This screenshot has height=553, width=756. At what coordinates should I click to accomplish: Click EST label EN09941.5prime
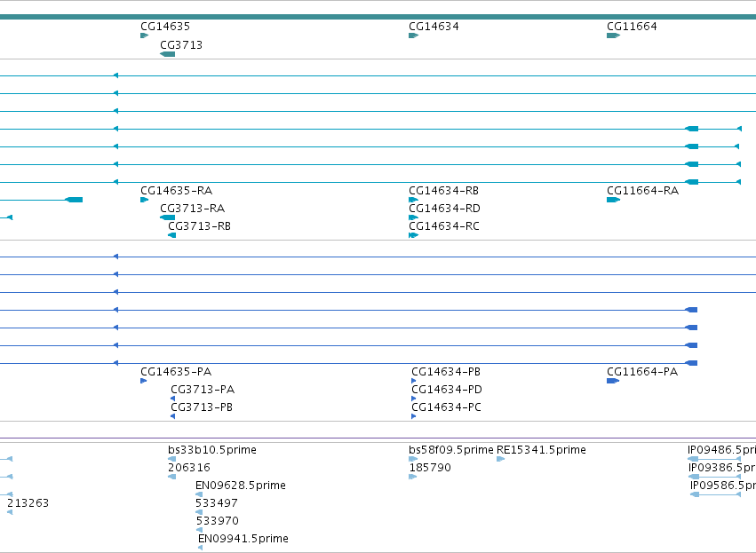pyautogui.click(x=243, y=539)
